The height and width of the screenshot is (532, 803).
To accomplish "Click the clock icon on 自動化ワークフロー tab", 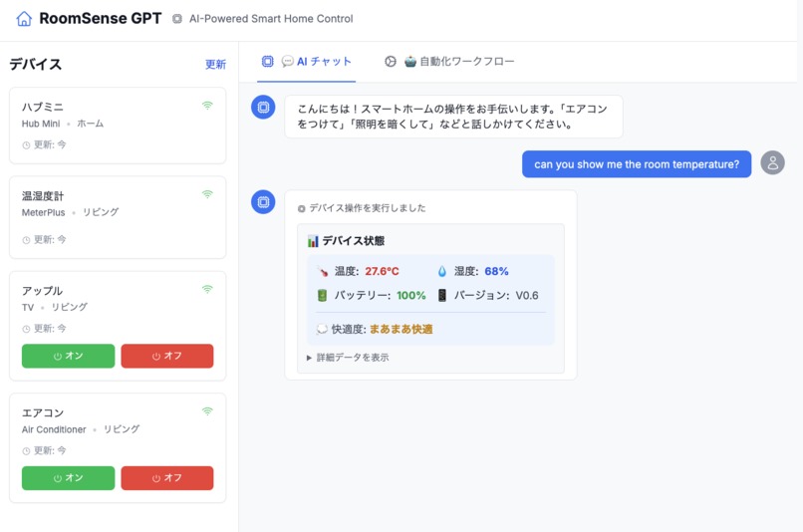I will pos(391,62).
